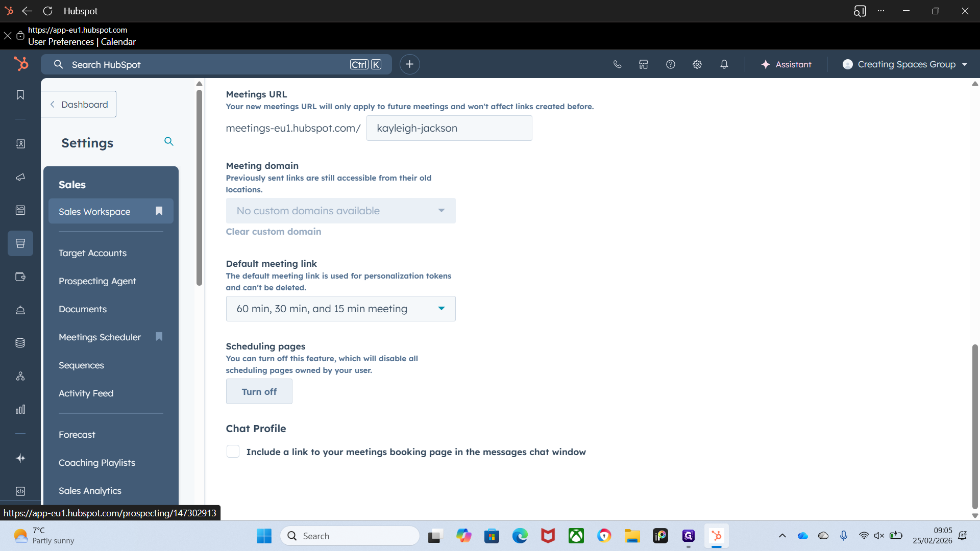Screen dimensions: 980x551
Task: Select Sales Workspace in settings menu
Action: (111, 211)
